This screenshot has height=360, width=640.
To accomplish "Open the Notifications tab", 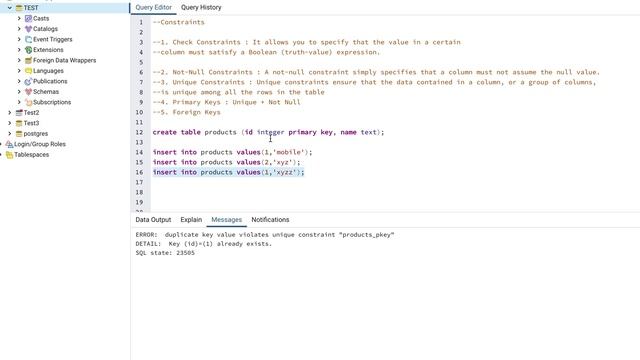I will coord(270,220).
